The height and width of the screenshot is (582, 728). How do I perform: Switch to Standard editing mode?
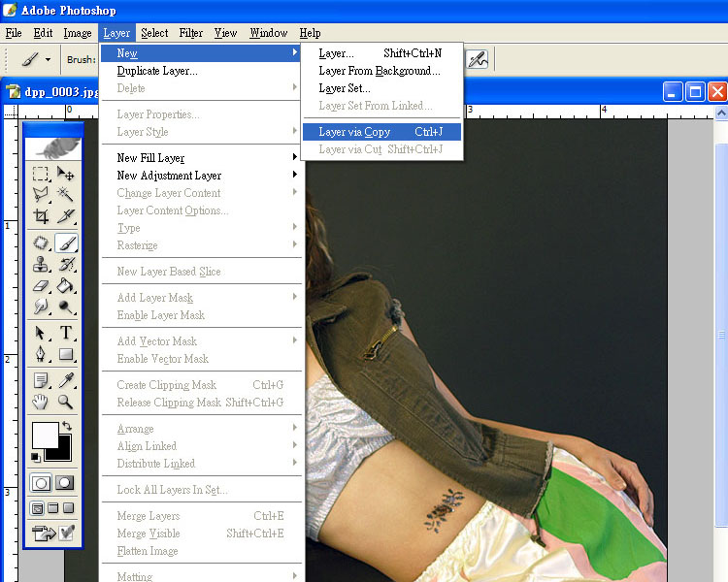[x=42, y=482]
